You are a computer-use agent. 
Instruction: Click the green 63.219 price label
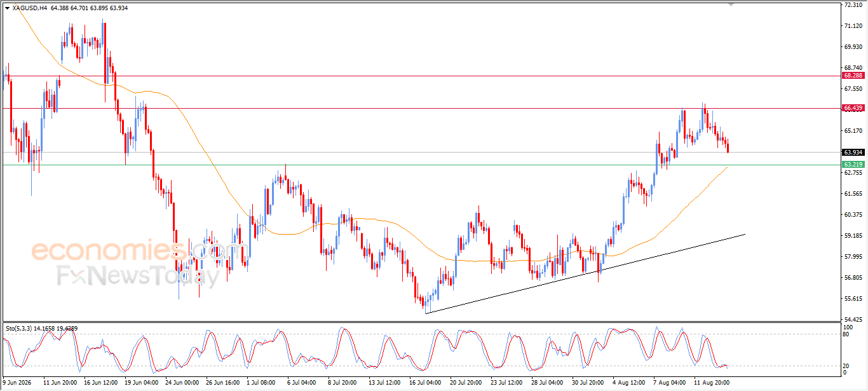pos(852,165)
